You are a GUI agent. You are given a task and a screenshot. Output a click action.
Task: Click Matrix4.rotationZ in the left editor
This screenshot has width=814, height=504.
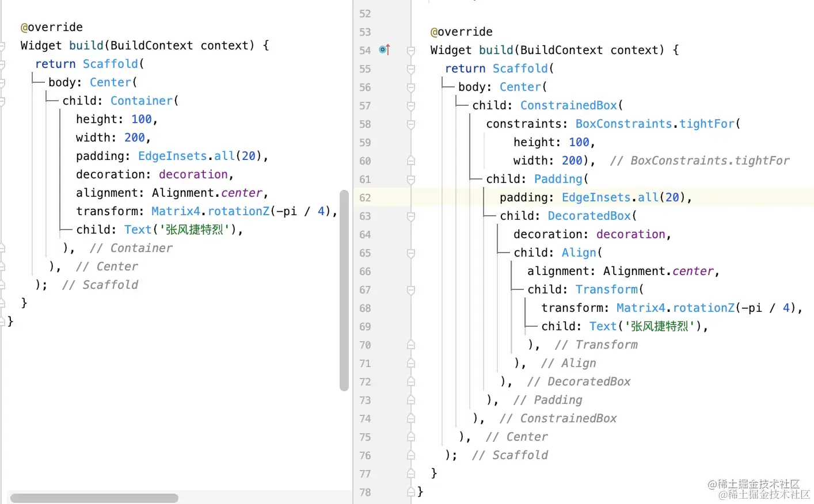click(x=210, y=211)
